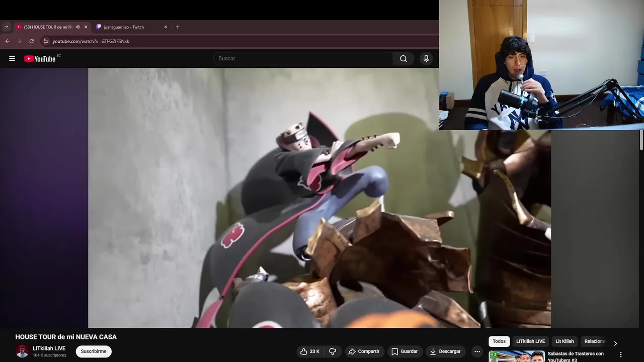Open LITkillah LIVE channel name link
The width and height of the screenshot is (644, 362).
click(49, 348)
